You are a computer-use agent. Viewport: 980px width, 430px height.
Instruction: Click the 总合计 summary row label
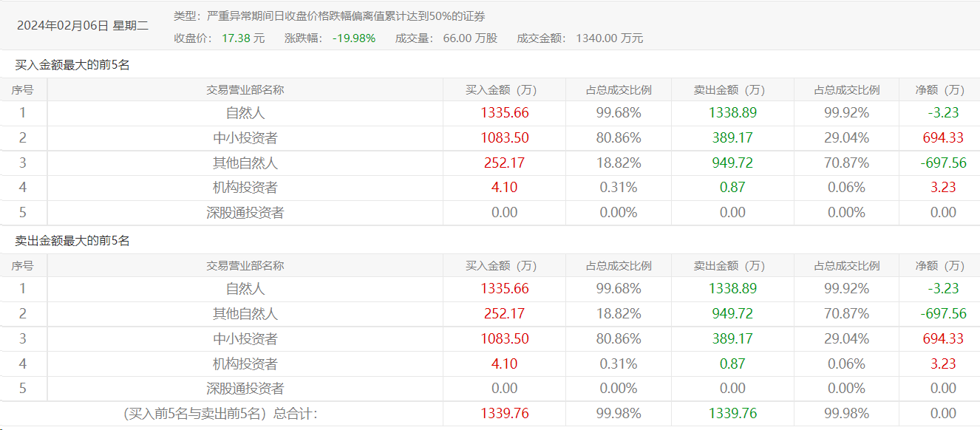(x=220, y=414)
